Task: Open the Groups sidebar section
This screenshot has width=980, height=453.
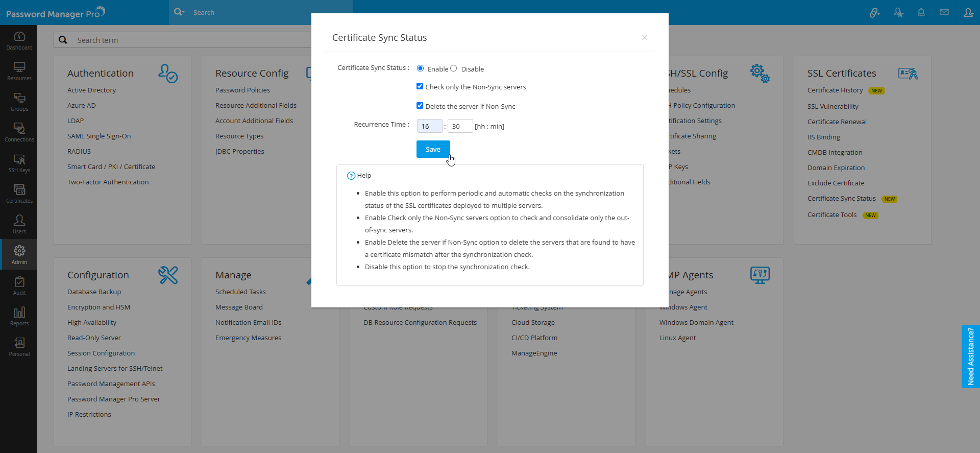Action: (x=19, y=102)
